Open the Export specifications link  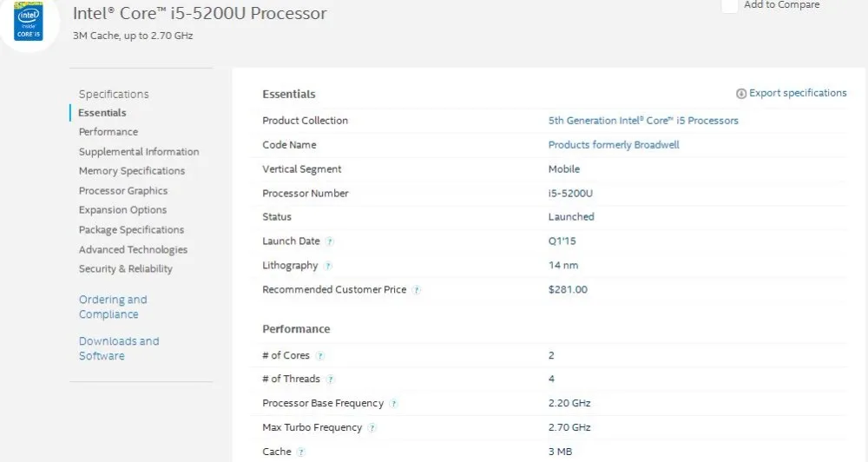(x=798, y=93)
